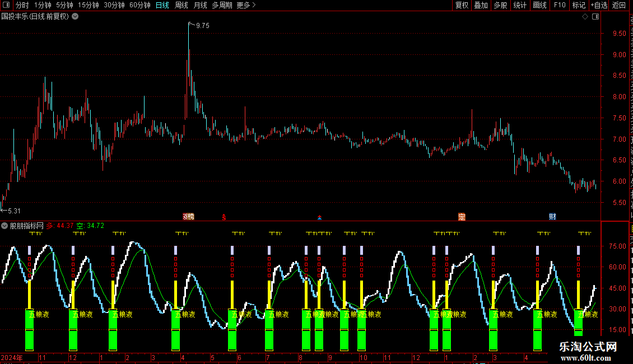Select the 15分钟 period tab
Screen dimensions: 633x364
[89, 5]
